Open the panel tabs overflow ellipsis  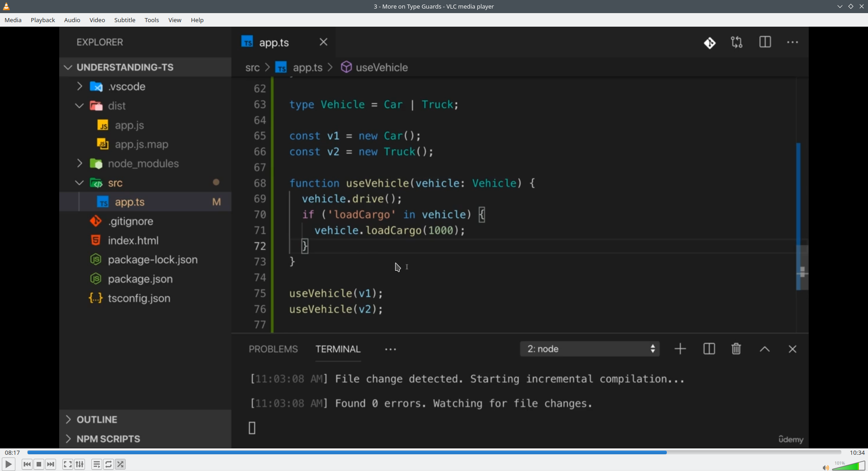click(391, 350)
